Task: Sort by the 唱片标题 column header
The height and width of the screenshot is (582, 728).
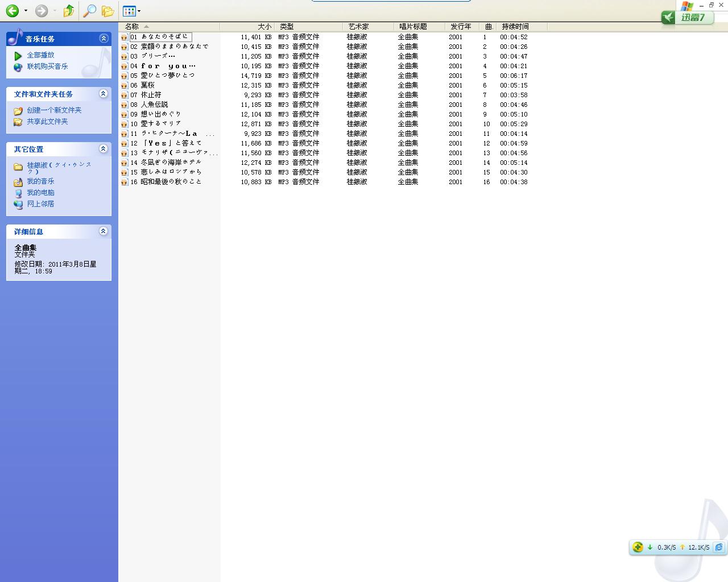Action: coord(419,27)
